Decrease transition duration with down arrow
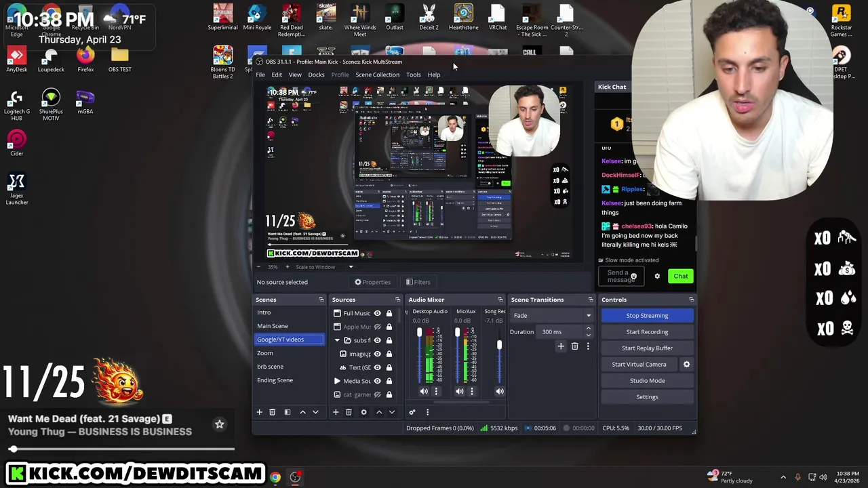 pyautogui.click(x=588, y=335)
